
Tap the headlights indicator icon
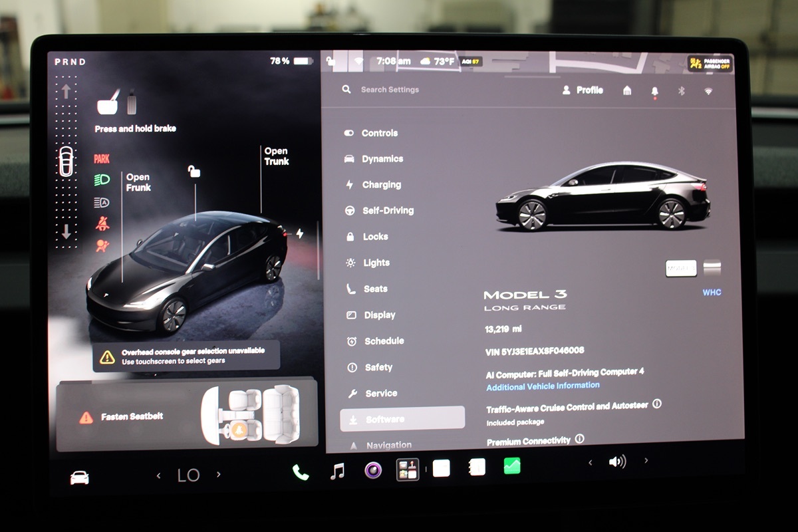click(x=102, y=180)
